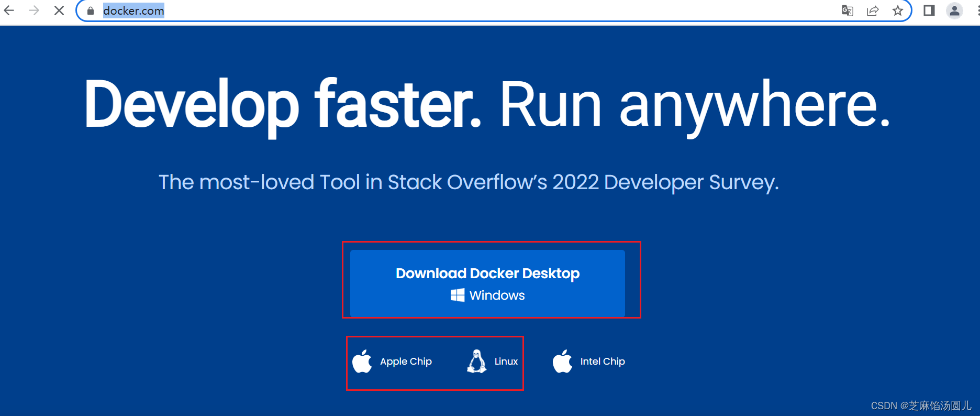Download Docker Desktop for Windows
The height and width of the screenshot is (416, 980).
(487, 283)
